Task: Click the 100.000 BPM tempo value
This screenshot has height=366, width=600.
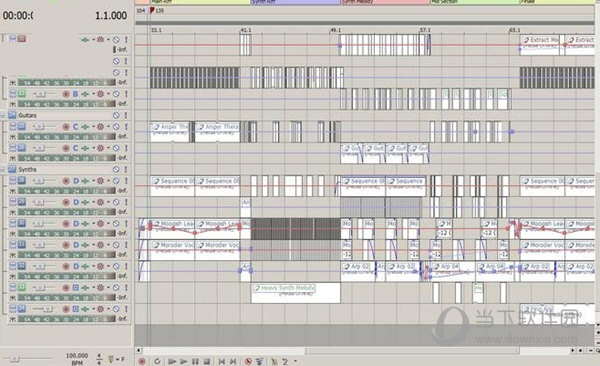Action: coord(77,356)
